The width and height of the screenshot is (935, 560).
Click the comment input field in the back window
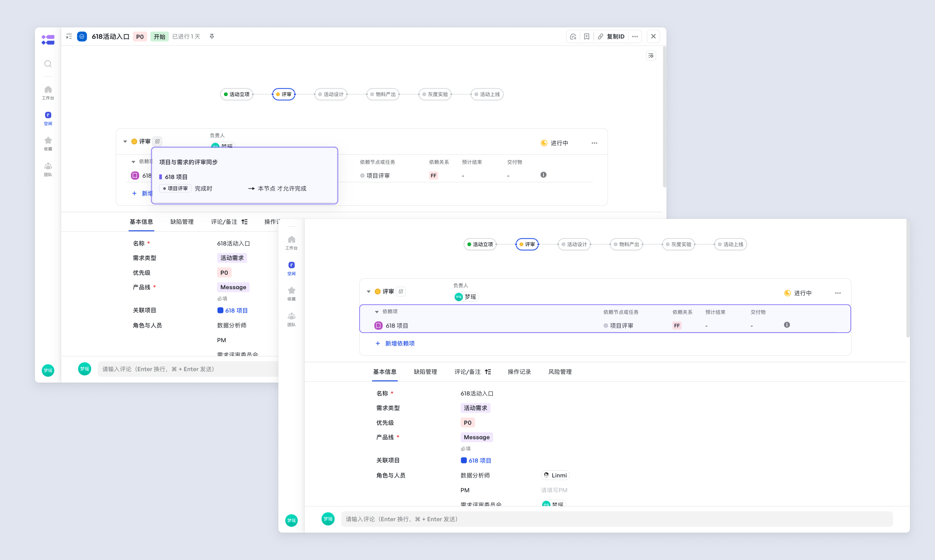pos(188,369)
